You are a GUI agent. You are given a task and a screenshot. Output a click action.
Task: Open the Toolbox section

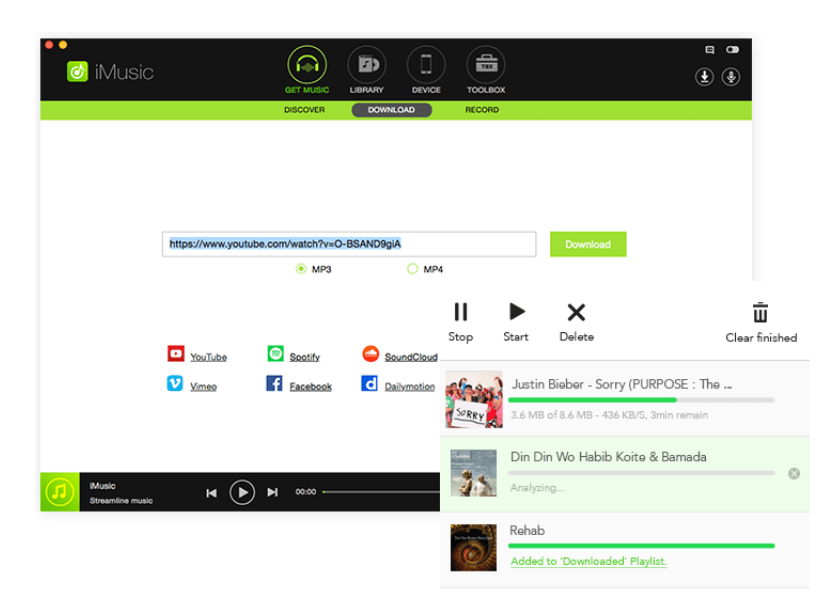486,70
